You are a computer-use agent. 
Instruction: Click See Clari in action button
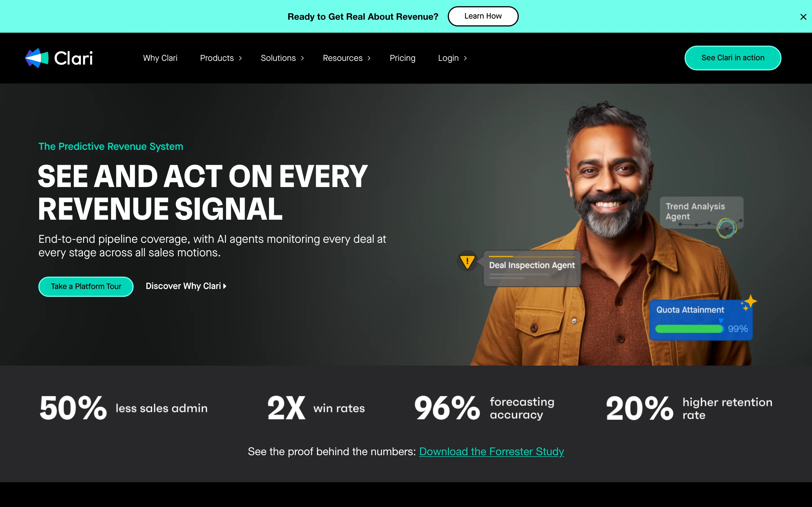pos(733,58)
